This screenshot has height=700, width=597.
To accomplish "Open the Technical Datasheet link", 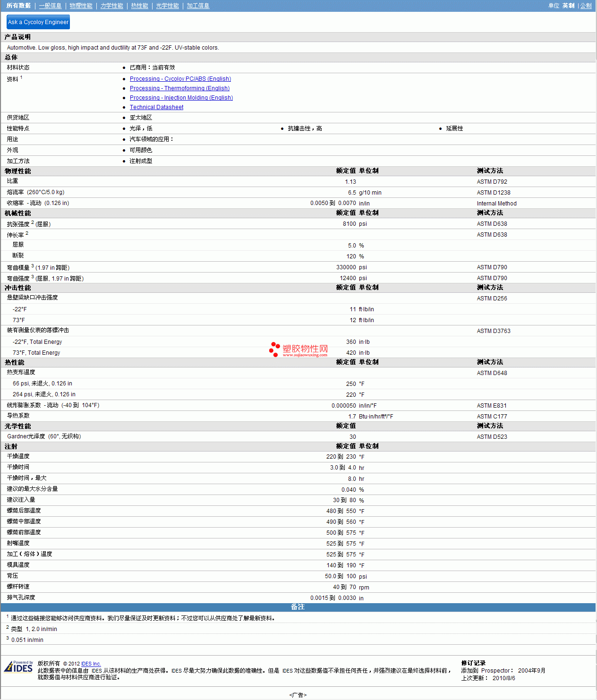I will (x=156, y=107).
